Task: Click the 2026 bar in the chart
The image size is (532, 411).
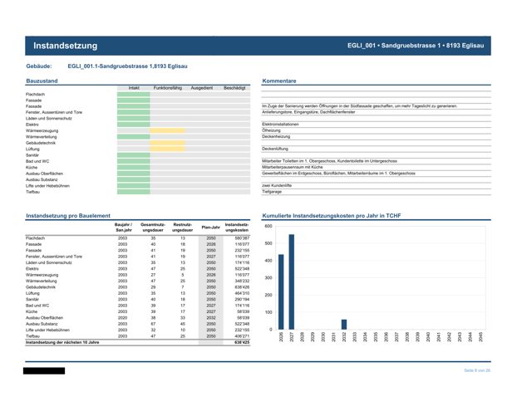Action: click(281, 291)
